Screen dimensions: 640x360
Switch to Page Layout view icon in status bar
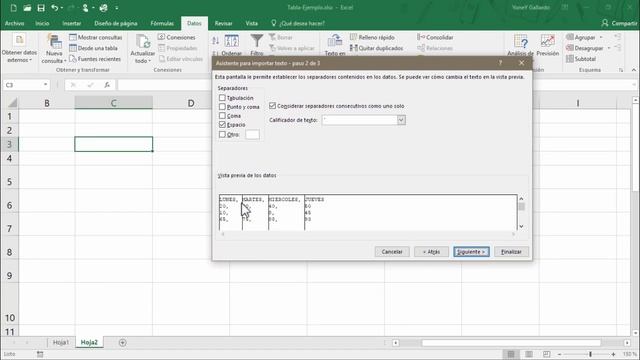529,354
